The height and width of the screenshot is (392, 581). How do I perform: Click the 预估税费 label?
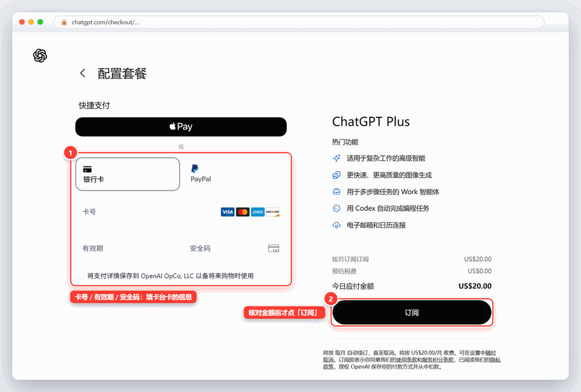(344, 271)
